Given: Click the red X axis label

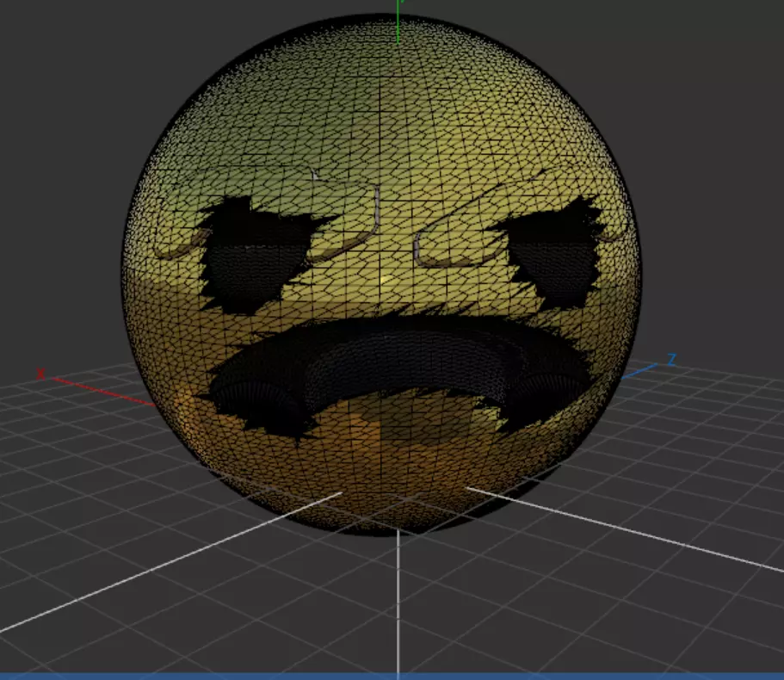Looking at the screenshot, I should 40,374.
